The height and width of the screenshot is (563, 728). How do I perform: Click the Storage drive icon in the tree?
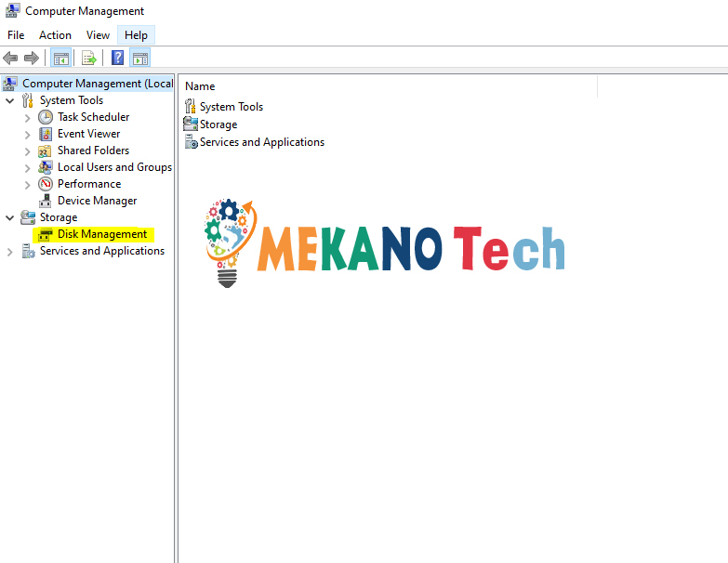click(x=28, y=217)
